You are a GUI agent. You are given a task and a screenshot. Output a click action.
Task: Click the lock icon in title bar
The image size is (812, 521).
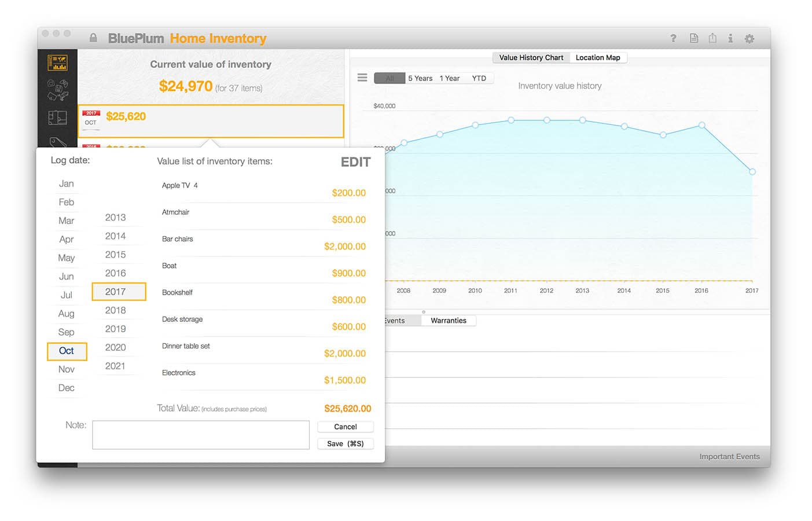coord(93,38)
